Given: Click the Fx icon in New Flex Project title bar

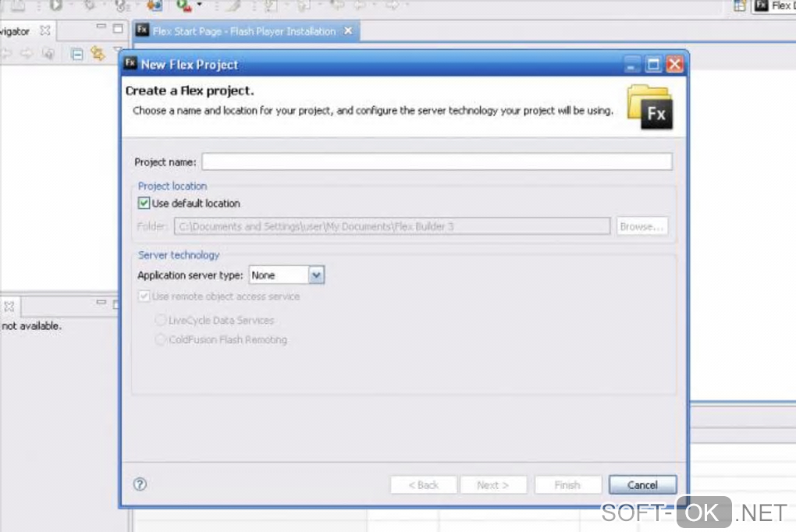Looking at the screenshot, I should coord(130,63).
